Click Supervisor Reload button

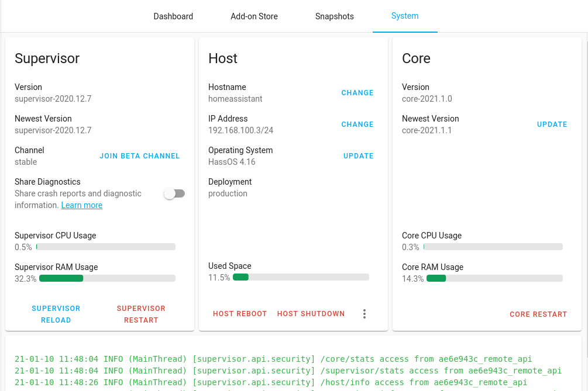56,314
